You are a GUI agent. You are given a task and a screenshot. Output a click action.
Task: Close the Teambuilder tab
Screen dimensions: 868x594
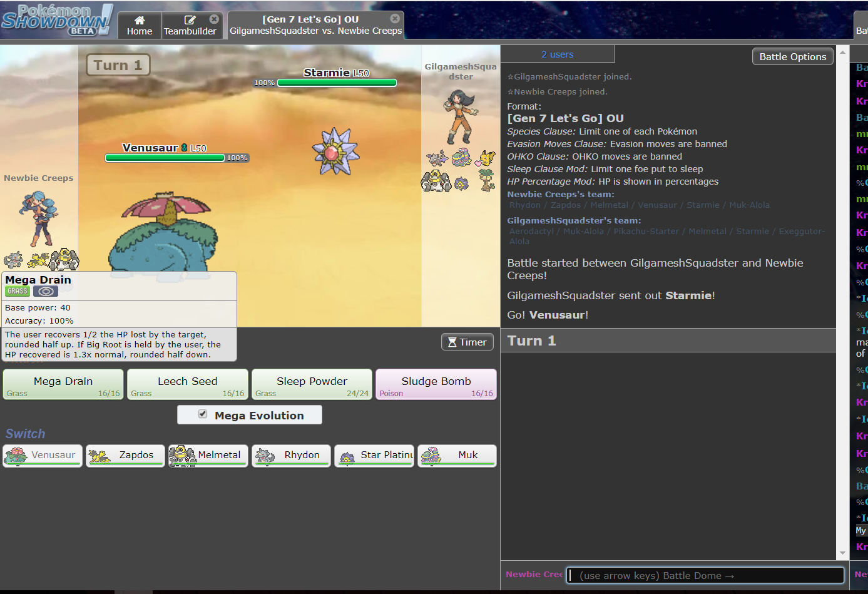click(214, 19)
